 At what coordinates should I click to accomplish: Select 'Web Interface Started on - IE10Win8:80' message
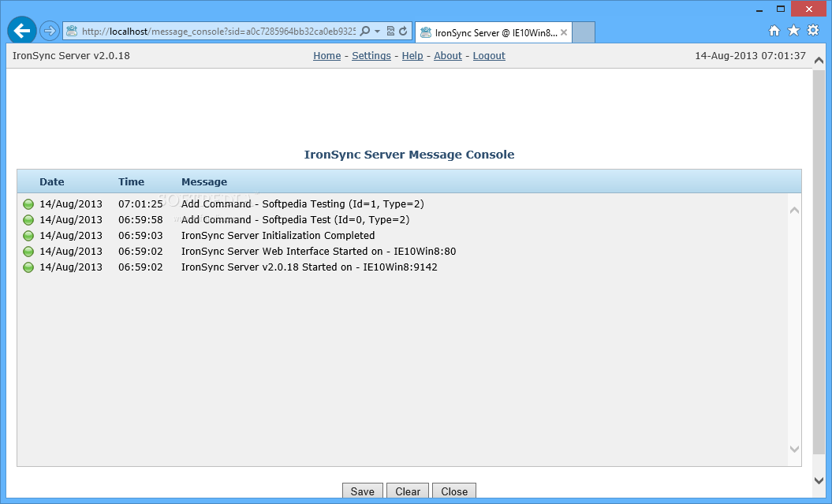(319, 252)
